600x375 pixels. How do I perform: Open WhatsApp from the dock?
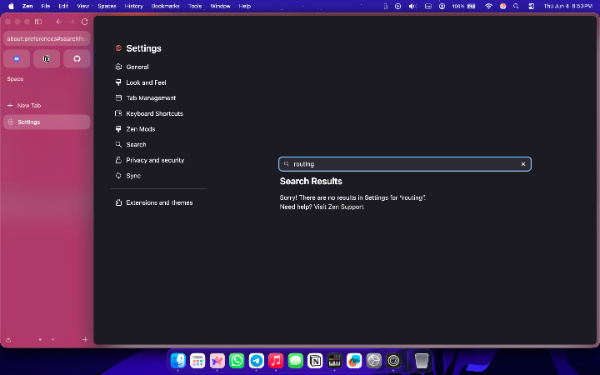pos(236,360)
